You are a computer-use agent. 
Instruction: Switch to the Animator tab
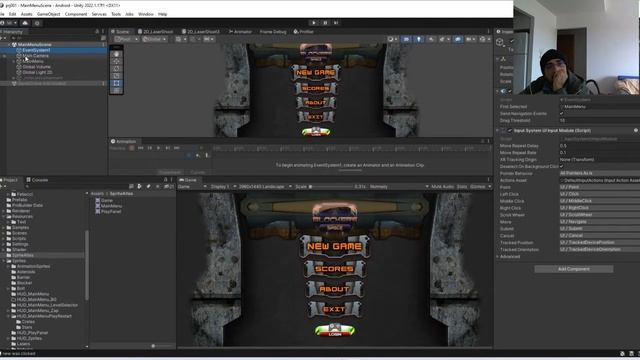tap(240, 31)
